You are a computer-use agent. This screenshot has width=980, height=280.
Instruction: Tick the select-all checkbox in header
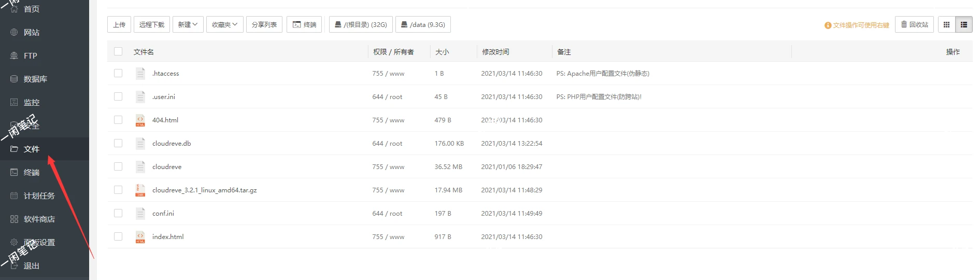coord(118,51)
